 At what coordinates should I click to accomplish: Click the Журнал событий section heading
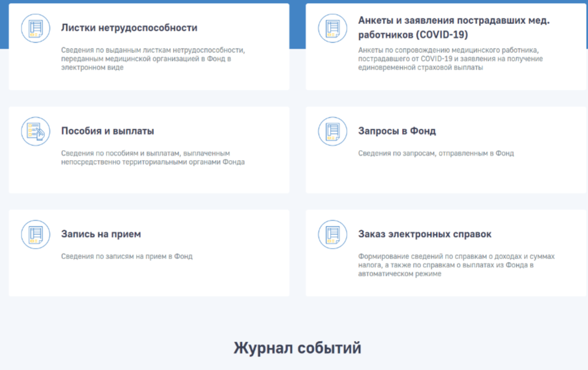(x=297, y=348)
